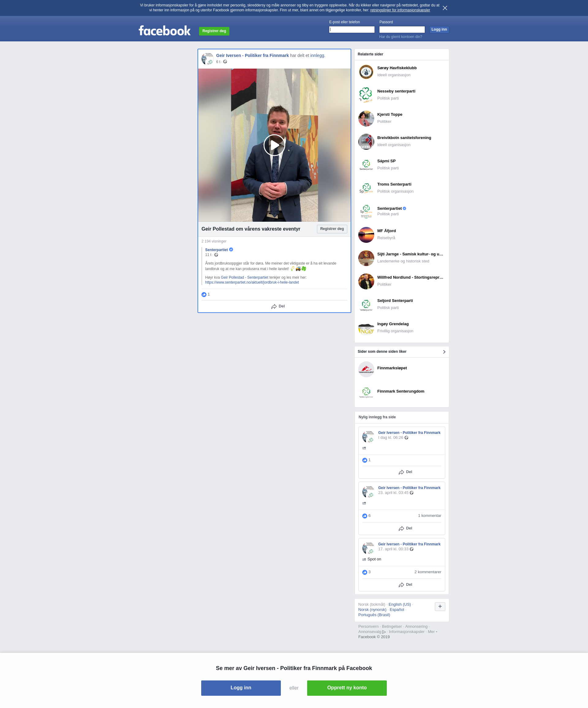Viewport: 588px width, 708px height.
Task: Open Sápmi SP page icon
Action: (x=366, y=165)
